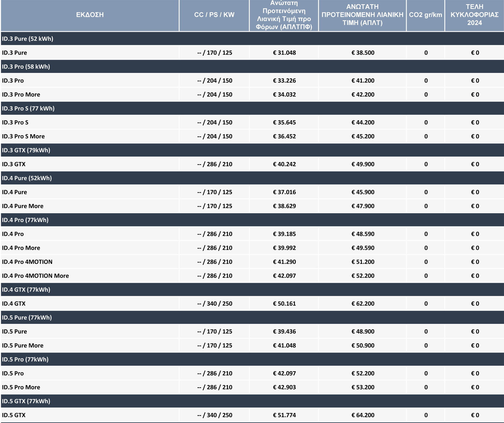Click the CO2 gr/km column header
The image size is (504, 423).
(425, 15)
